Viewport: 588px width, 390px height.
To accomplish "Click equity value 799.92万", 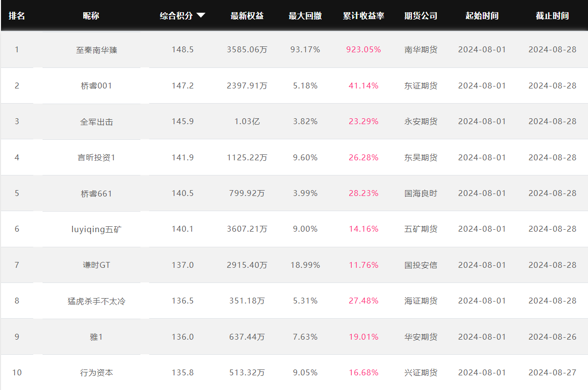I will pos(247,193).
